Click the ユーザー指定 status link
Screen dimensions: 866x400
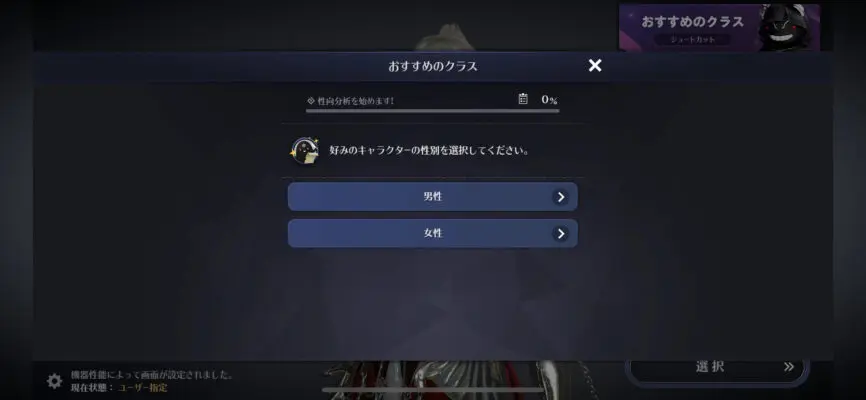tap(142, 387)
